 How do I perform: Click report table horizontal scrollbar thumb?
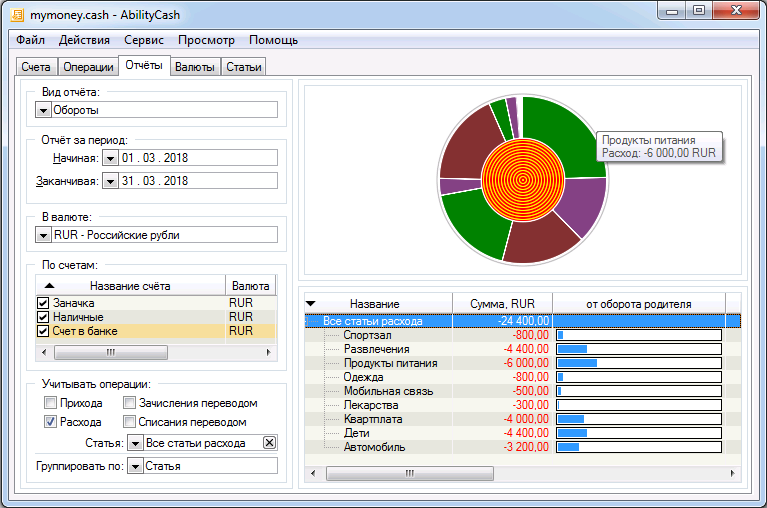point(409,473)
